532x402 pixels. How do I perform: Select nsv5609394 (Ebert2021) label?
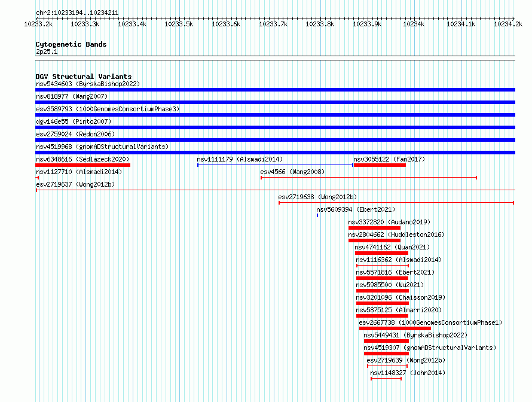(x=356, y=209)
